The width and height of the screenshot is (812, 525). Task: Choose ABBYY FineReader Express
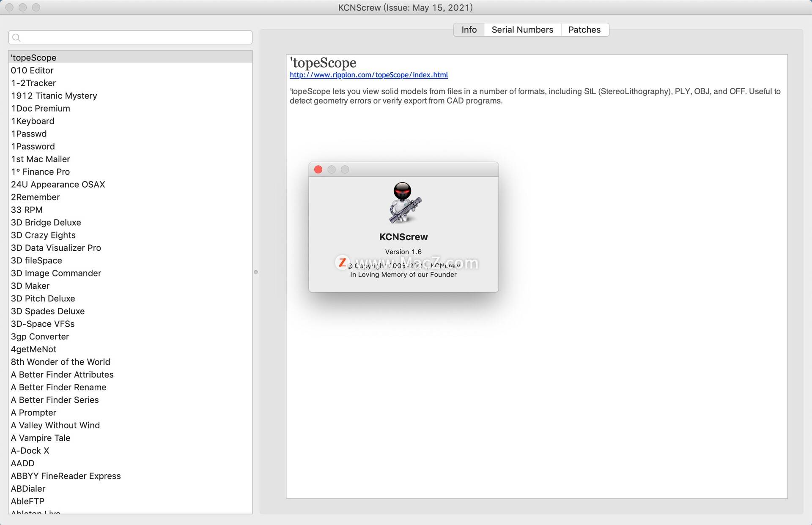coord(130,476)
